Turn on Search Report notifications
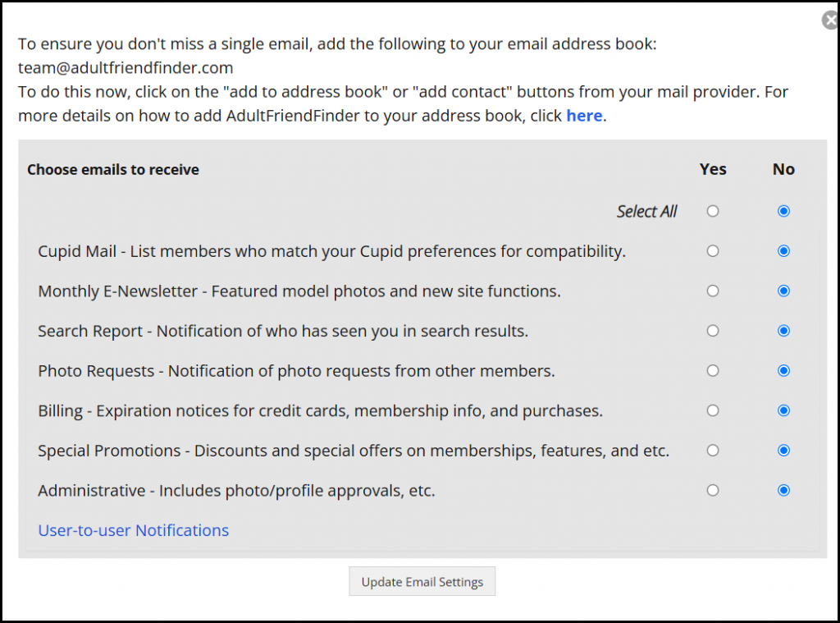 click(713, 331)
